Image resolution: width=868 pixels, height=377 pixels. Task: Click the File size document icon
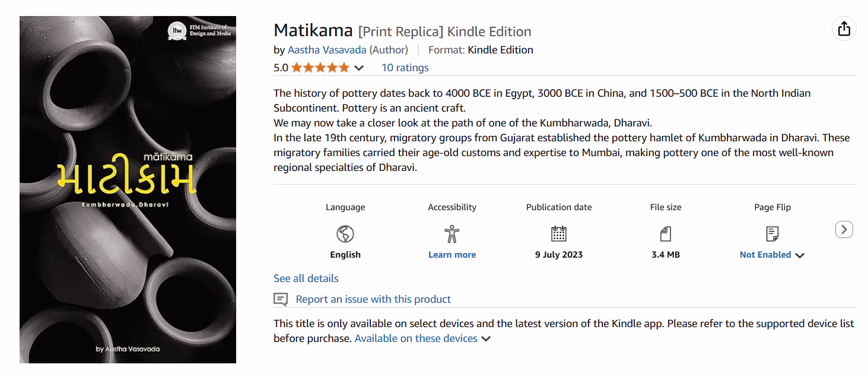coord(666,234)
